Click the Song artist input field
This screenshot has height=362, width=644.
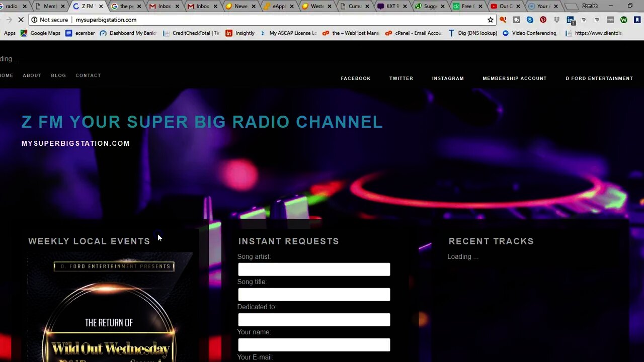(314, 269)
